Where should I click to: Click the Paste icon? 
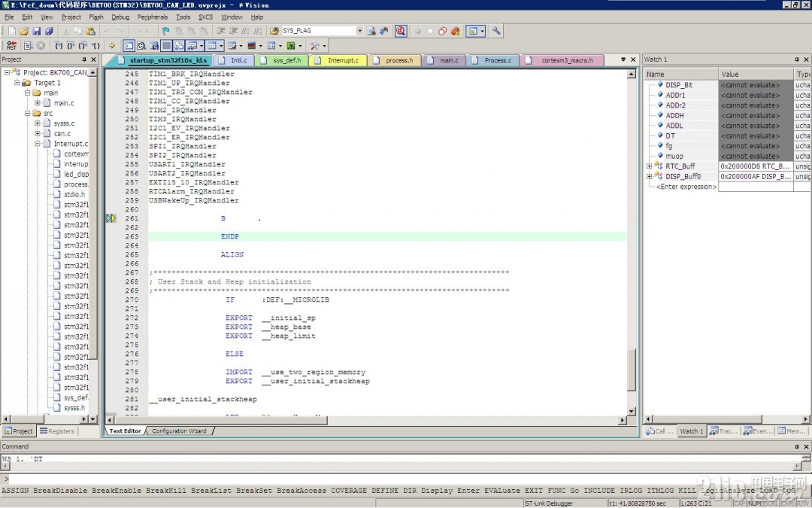(91, 31)
